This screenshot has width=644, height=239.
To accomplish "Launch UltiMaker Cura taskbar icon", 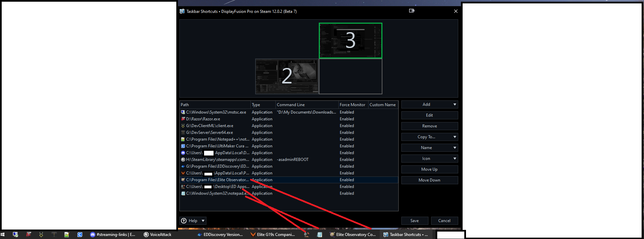I will [x=80, y=234].
